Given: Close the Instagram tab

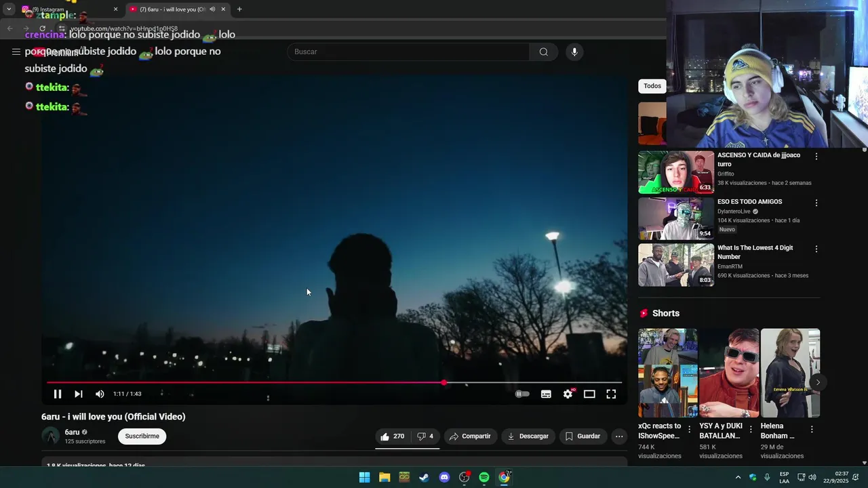Looking at the screenshot, I should (x=115, y=9).
